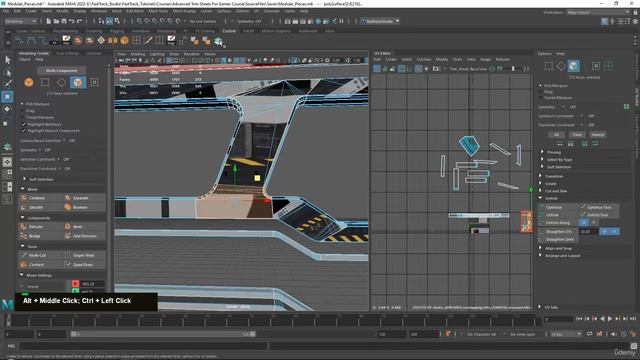
Task: Click the Redo arrow icon
Action: point(80,21)
